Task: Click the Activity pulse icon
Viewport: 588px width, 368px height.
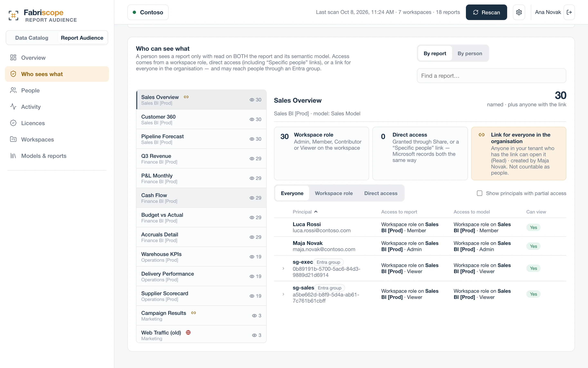Action: pos(13,107)
